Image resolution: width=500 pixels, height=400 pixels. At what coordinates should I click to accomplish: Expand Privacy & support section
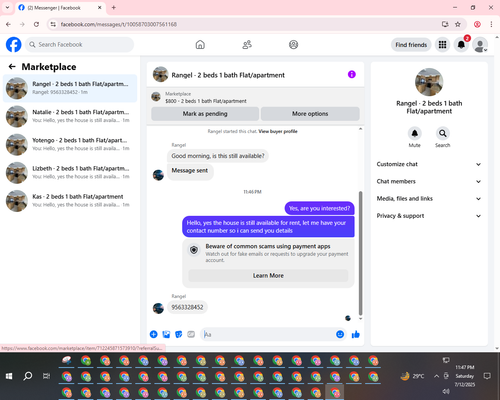click(x=429, y=216)
